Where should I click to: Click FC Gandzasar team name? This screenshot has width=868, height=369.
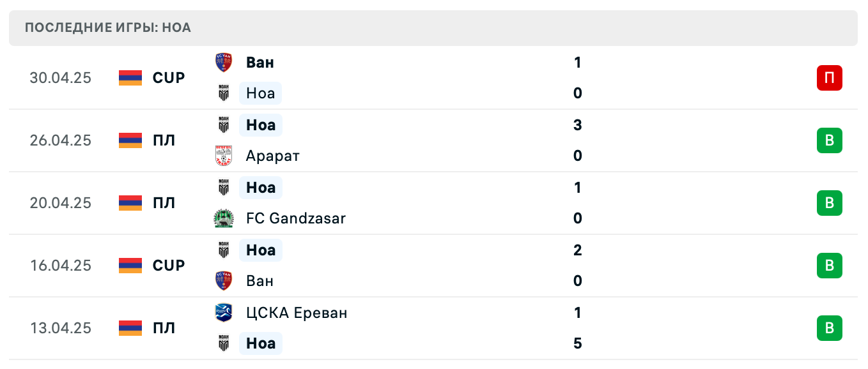coord(295,218)
